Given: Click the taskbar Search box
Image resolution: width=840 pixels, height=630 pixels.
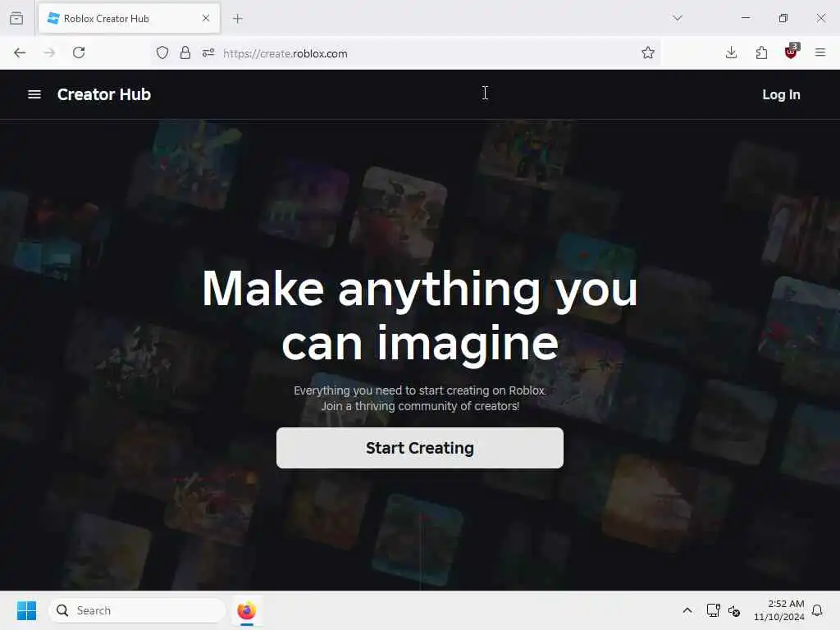Looking at the screenshot, I should click(x=137, y=610).
